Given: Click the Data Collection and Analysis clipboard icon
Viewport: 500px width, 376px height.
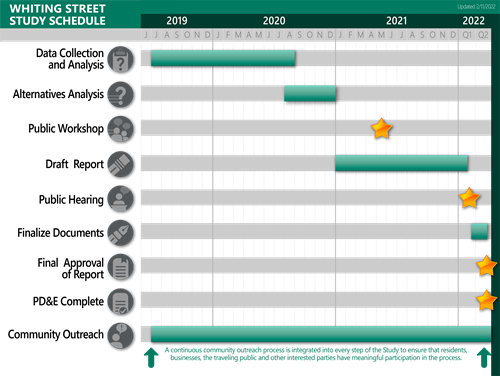Looking at the screenshot, I should click(121, 59).
